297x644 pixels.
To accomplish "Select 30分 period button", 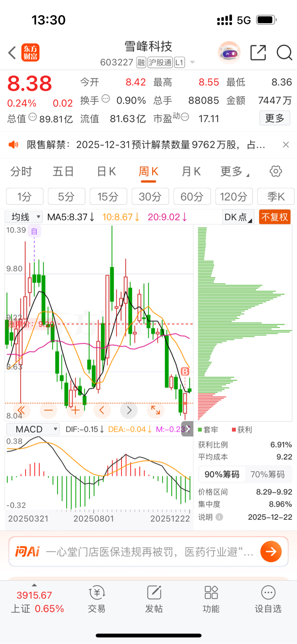I will pos(150,196).
